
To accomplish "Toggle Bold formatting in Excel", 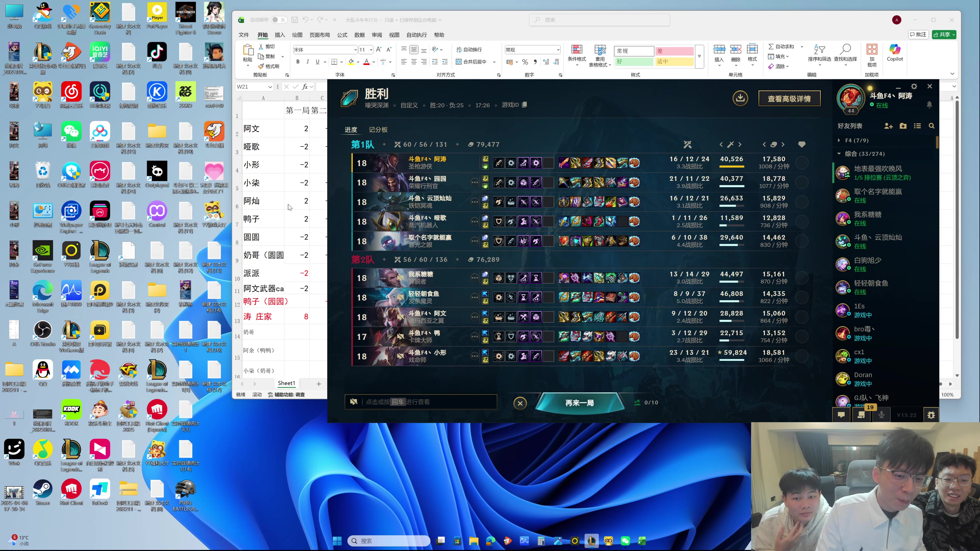I will tap(298, 61).
